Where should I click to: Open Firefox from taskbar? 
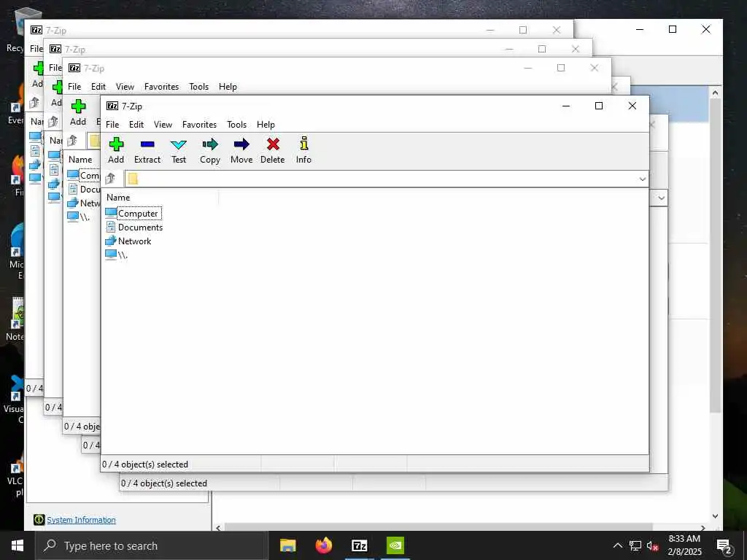pos(324,545)
